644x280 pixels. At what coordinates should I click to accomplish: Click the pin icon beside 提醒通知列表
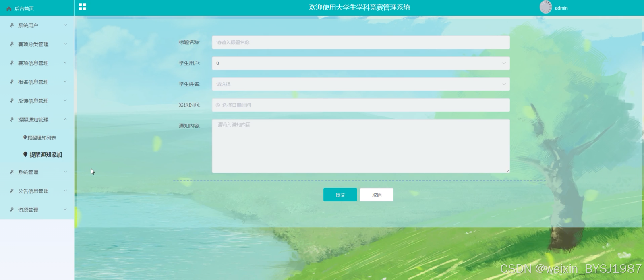click(25, 137)
